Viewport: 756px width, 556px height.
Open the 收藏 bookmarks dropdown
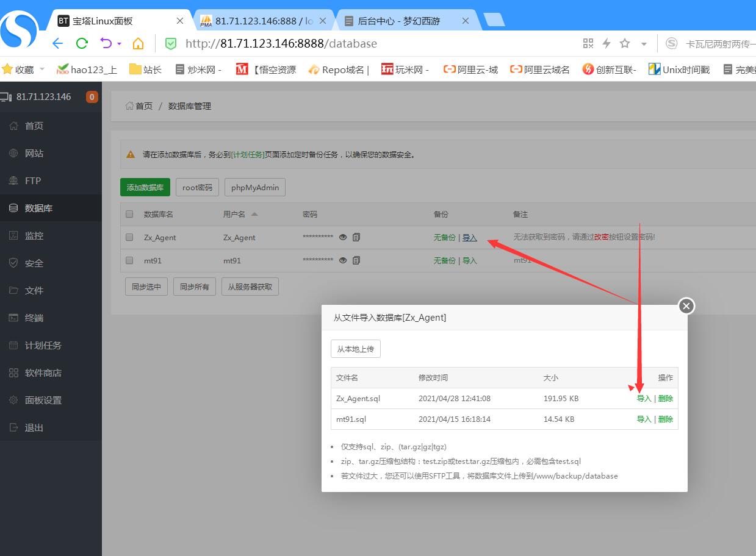pos(42,69)
